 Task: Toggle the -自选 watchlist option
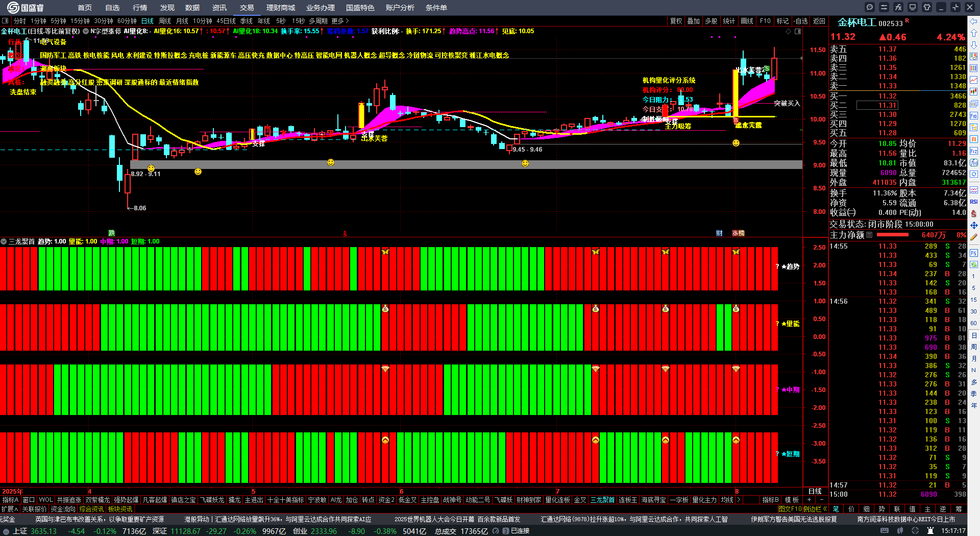point(801,21)
